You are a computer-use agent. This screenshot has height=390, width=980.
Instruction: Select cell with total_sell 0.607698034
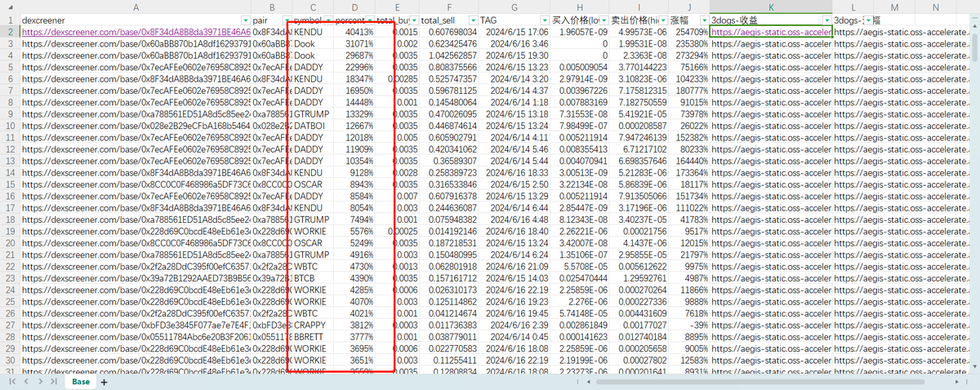click(448, 32)
